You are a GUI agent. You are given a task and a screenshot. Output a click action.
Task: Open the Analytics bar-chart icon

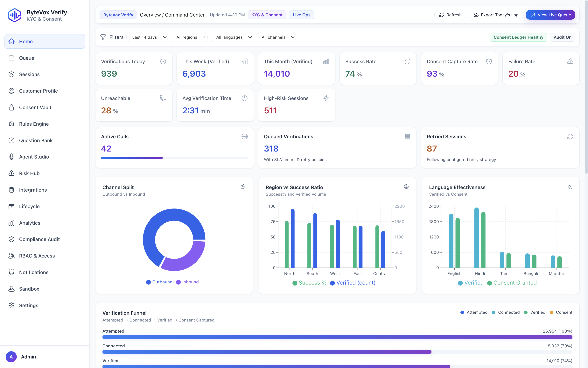(11, 223)
